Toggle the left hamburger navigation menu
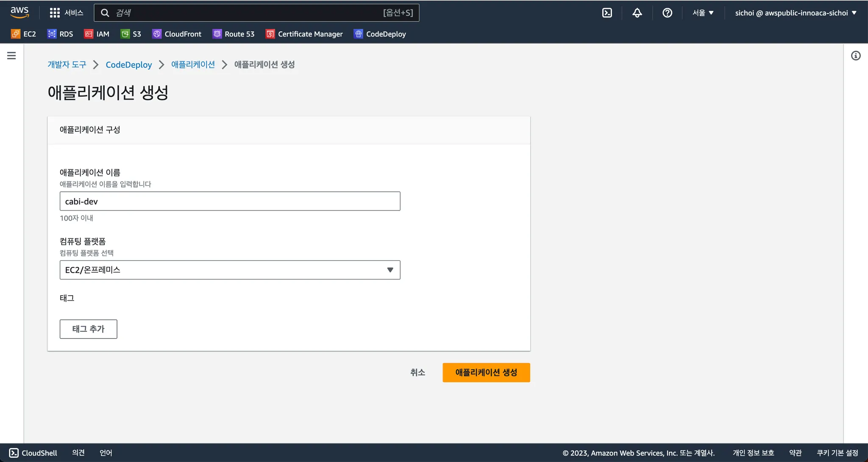 point(11,56)
